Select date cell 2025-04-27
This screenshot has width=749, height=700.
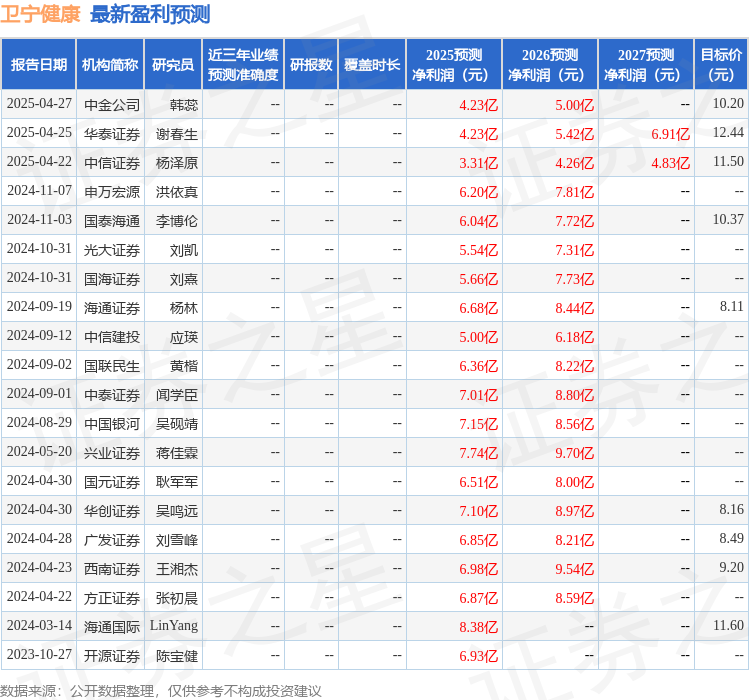(39, 104)
